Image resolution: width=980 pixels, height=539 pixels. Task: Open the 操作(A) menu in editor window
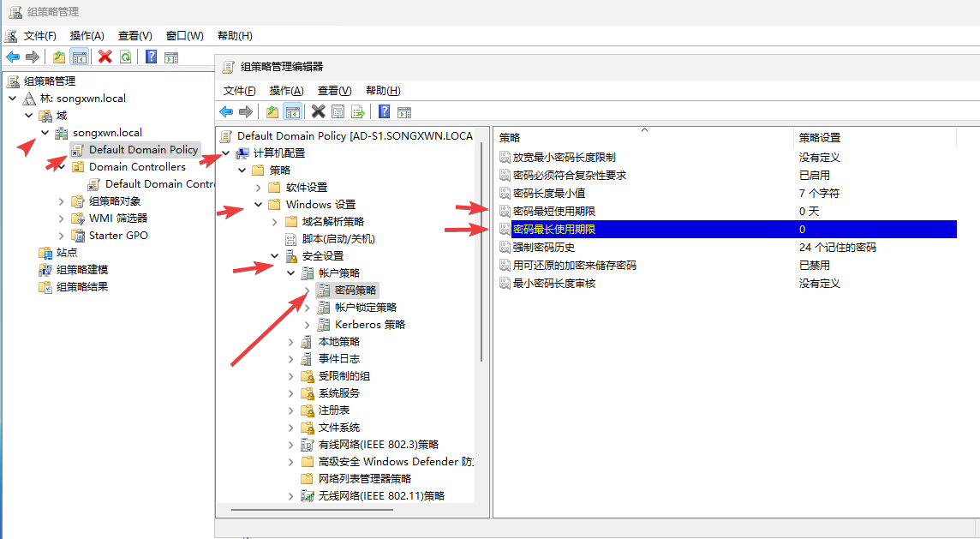pos(286,90)
